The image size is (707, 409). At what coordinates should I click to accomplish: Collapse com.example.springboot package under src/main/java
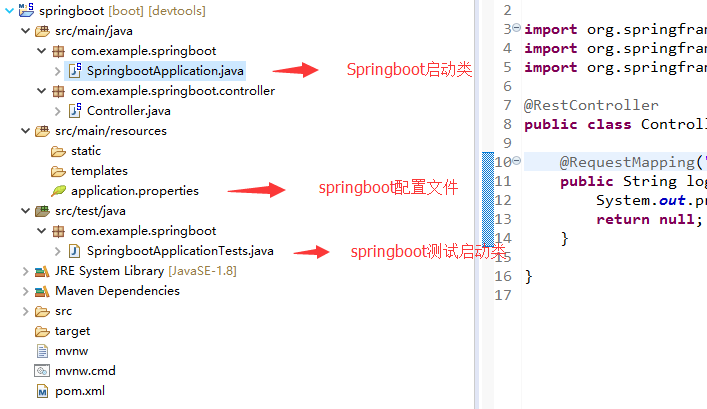click(41, 51)
